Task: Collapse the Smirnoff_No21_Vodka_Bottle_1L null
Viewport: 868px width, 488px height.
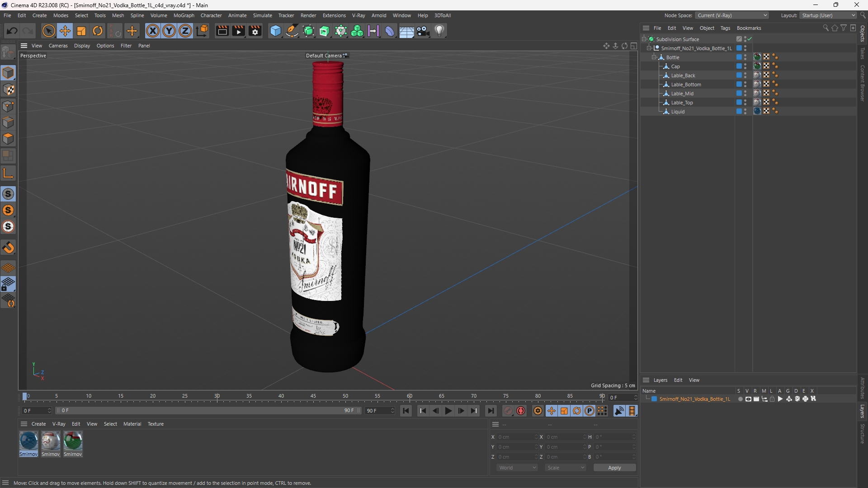Action: pos(649,48)
